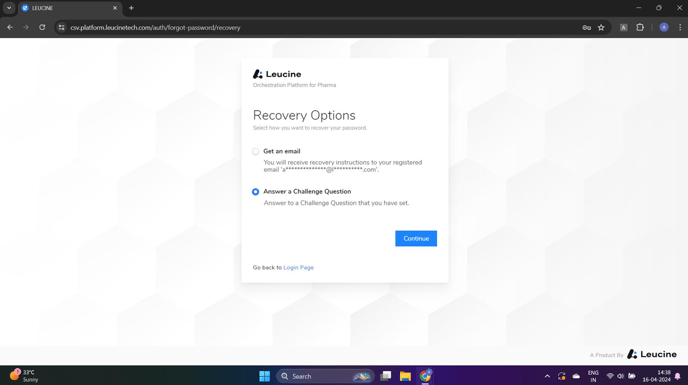Open the saved password key icon

pyautogui.click(x=587, y=27)
